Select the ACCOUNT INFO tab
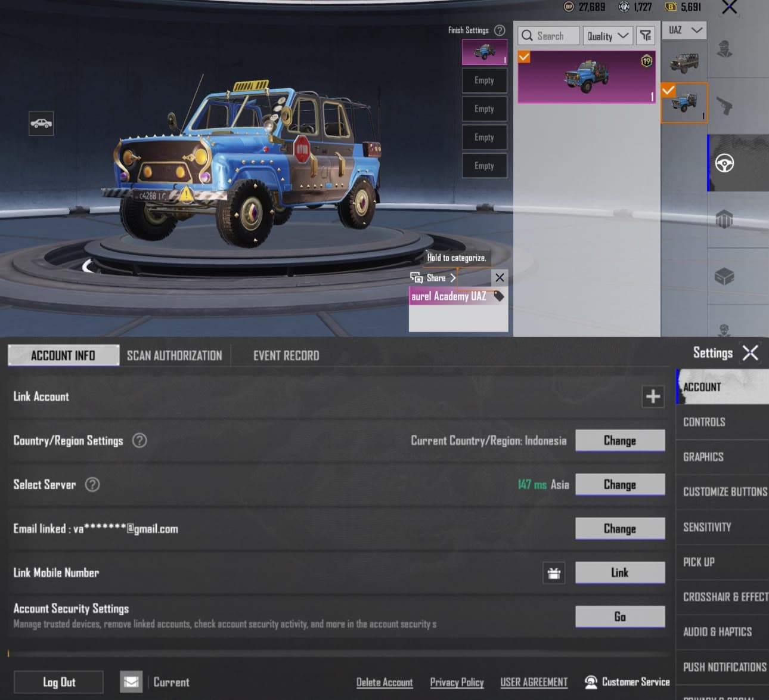 (x=63, y=355)
